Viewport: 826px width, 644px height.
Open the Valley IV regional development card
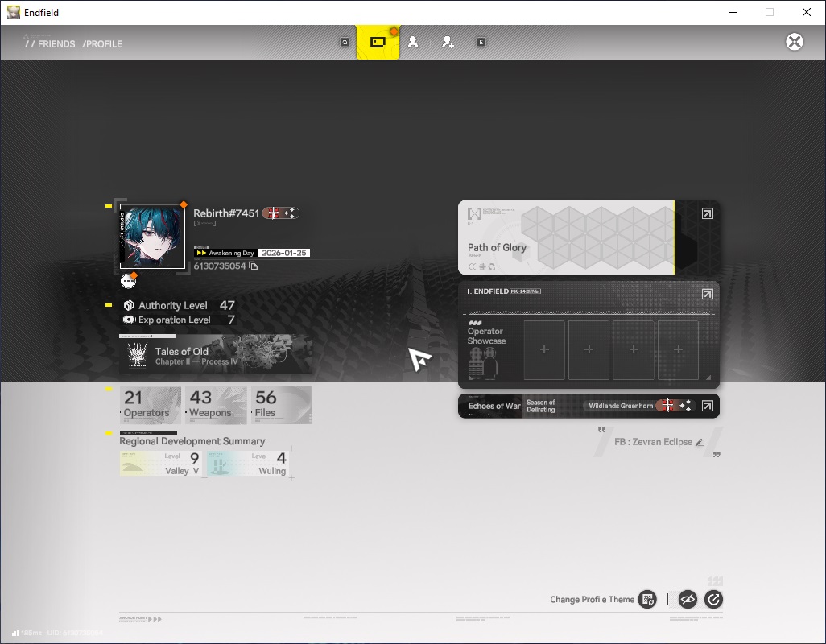(160, 464)
